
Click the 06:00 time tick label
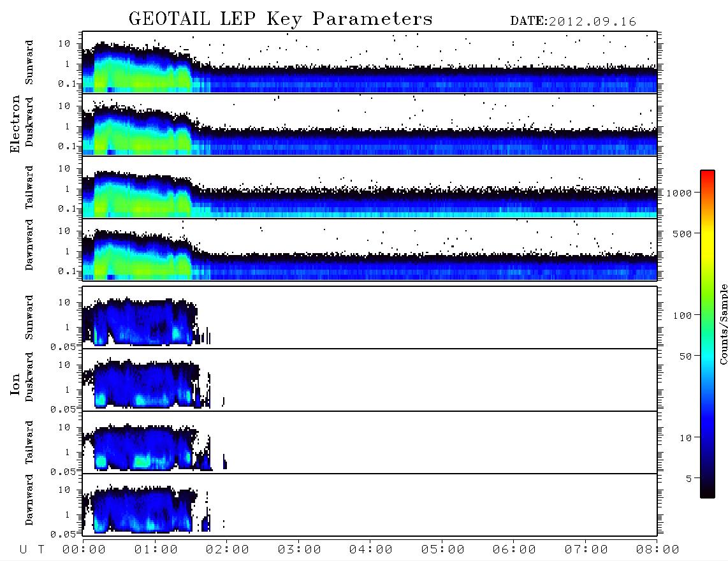[x=514, y=550]
